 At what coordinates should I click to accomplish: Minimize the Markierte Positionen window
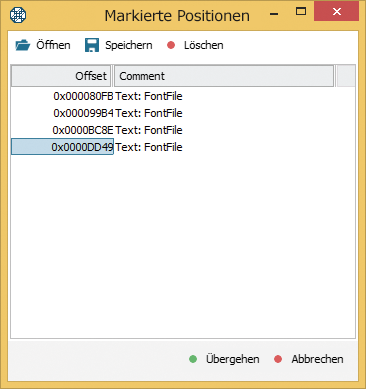274,14
